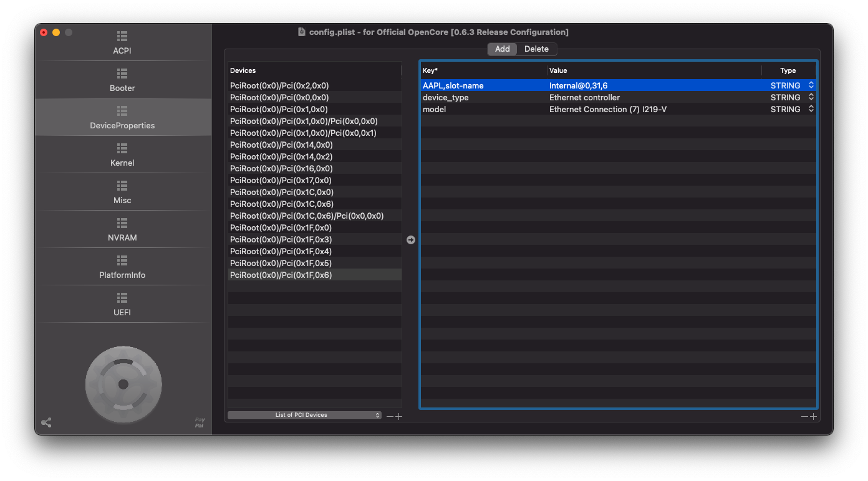The image size is (868, 481).
Task: Select the Add segment at the top
Action: click(502, 49)
